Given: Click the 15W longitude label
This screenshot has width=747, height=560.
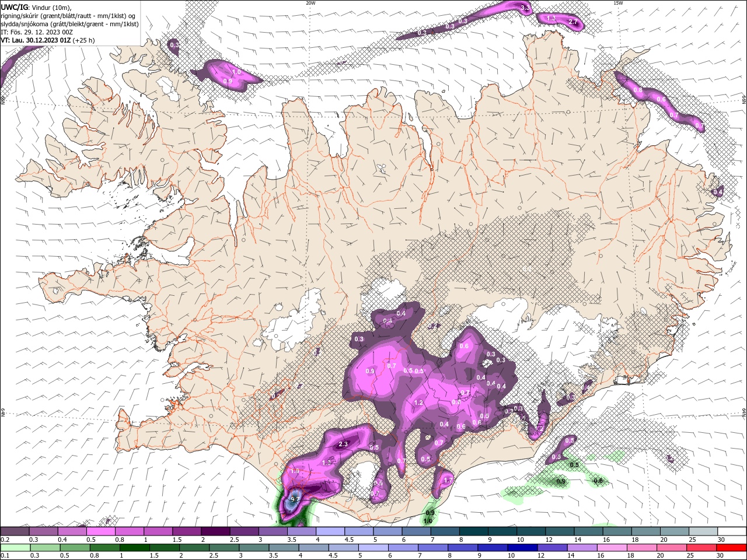Looking at the screenshot, I should pyautogui.click(x=617, y=3).
